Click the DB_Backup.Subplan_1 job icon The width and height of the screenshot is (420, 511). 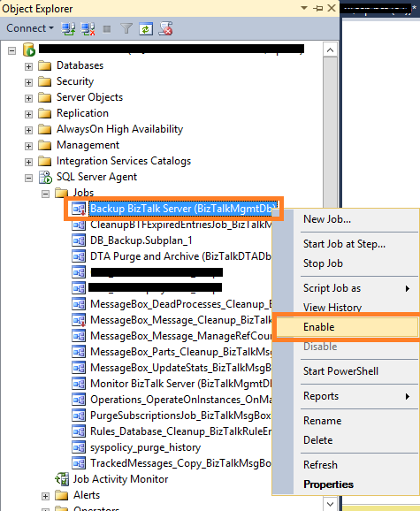click(79, 240)
